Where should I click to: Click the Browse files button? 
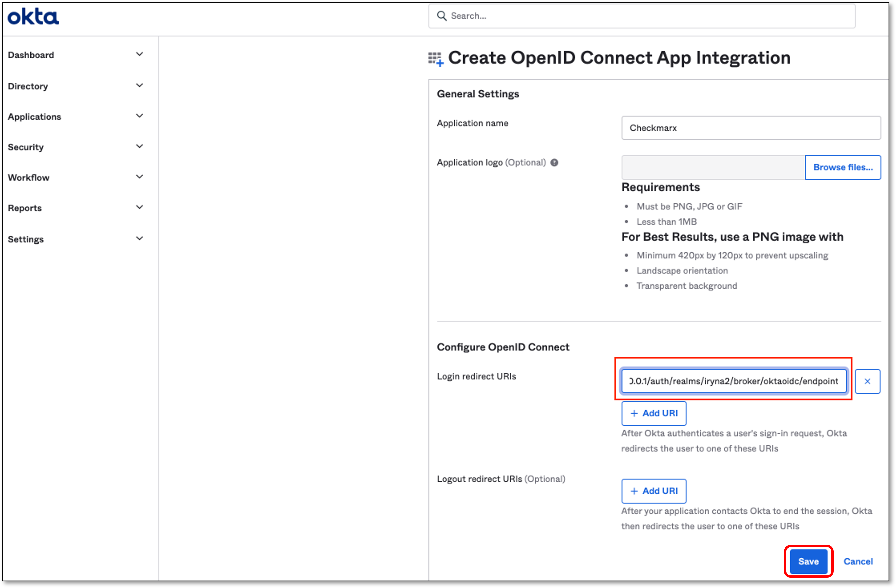tap(843, 168)
